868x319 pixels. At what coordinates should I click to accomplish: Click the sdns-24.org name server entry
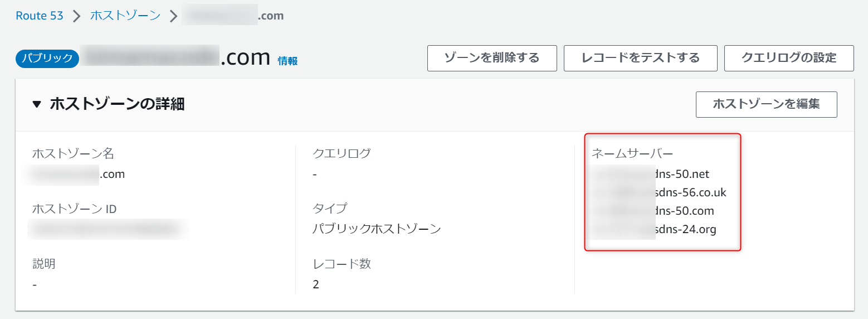tap(654, 229)
